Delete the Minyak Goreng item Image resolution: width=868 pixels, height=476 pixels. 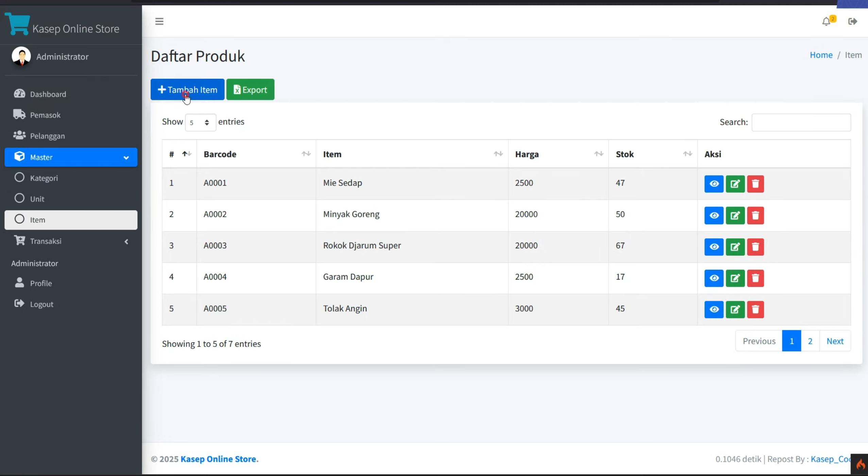coord(755,215)
